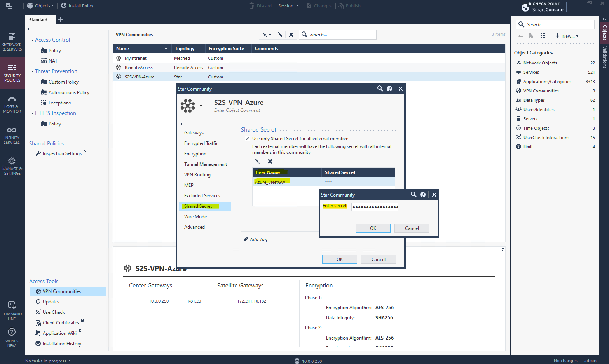Viewport: 609px width, 364px height.
Task: Open the Session dropdown menu
Action: point(288,6)
